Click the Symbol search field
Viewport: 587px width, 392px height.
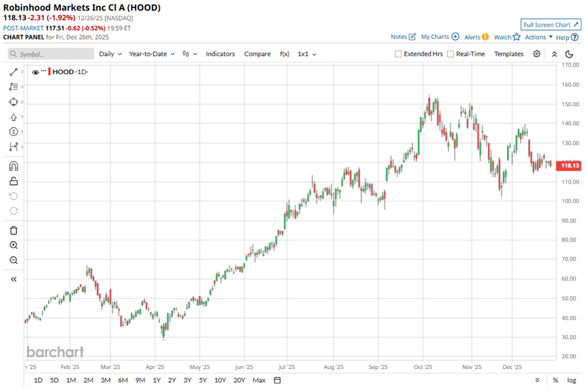(51, 54)
